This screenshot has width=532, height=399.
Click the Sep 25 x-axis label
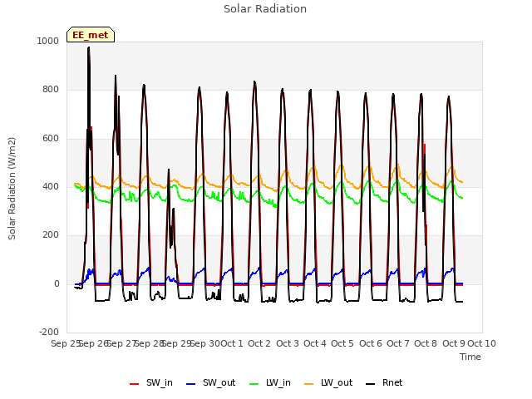66,343
